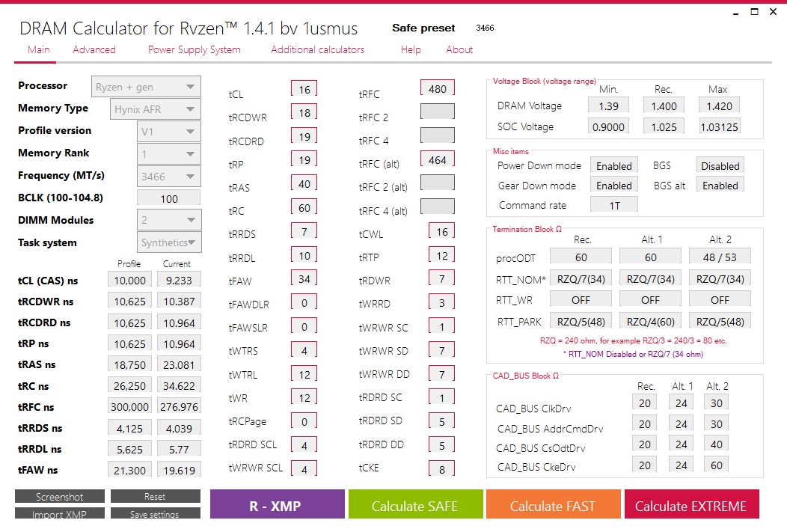Click the Import XMP button
787x532 pixels.
pyautogui.click(x=60, y=514)
